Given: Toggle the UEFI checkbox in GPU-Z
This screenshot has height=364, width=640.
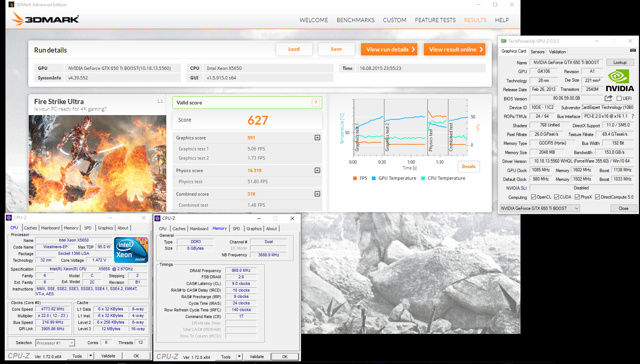Looking at the screenshot, I should (x=619, y=99).
